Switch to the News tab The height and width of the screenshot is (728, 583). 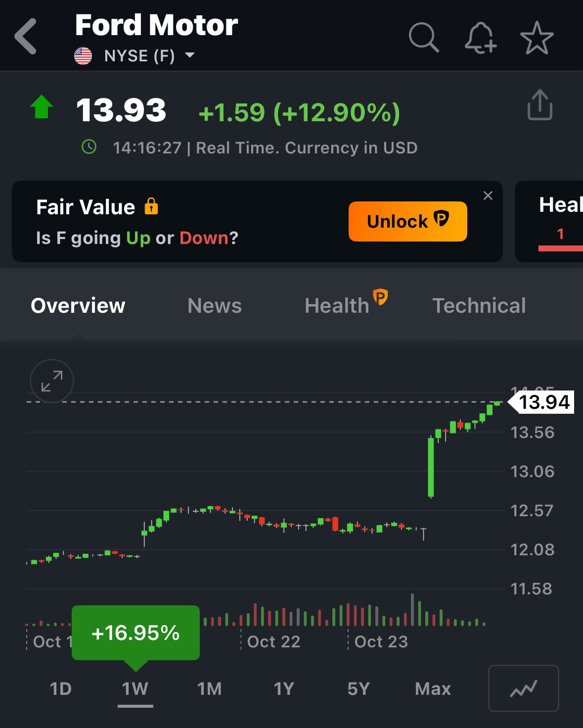tap(215, 305)
